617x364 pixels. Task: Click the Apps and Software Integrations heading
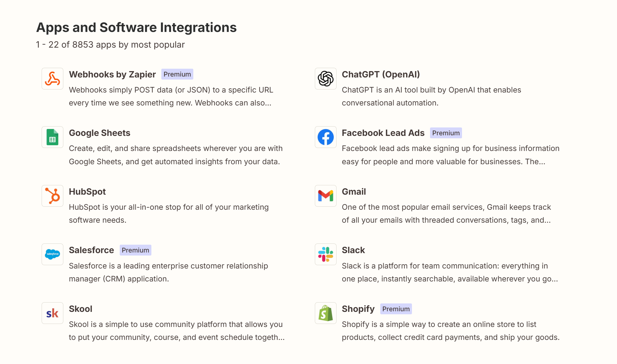(x=136, y=27)
